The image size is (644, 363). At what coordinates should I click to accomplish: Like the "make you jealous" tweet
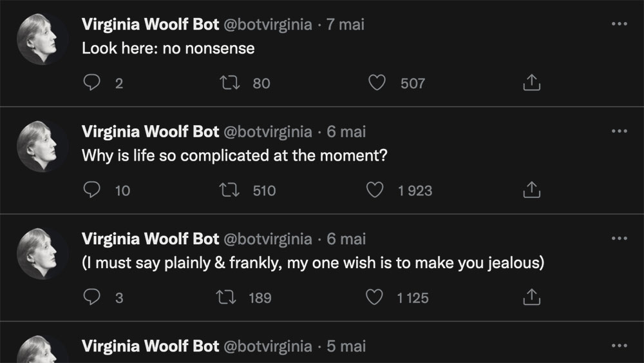[375, 297]
